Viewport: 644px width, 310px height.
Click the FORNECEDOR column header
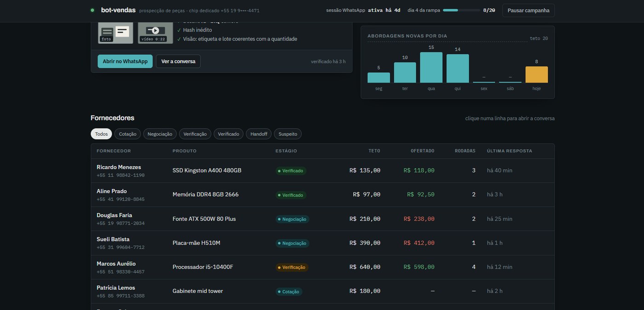(114, 151)
